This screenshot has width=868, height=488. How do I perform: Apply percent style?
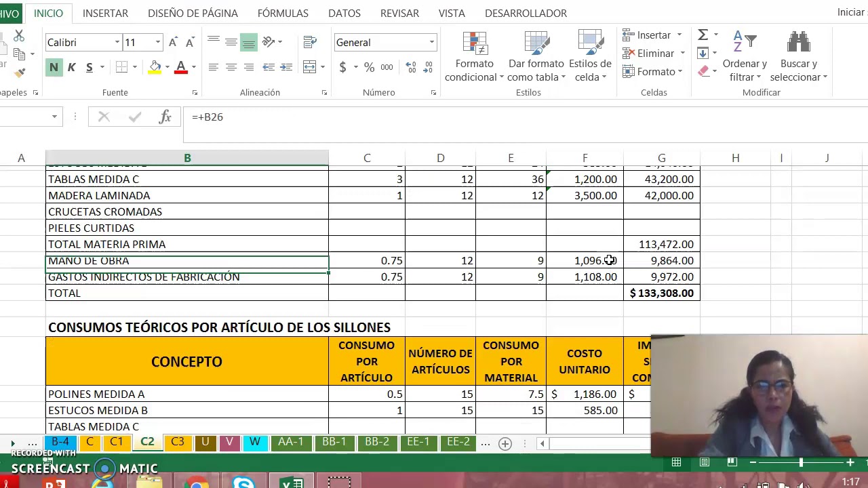pyautogui.click(x=369, y=67)
